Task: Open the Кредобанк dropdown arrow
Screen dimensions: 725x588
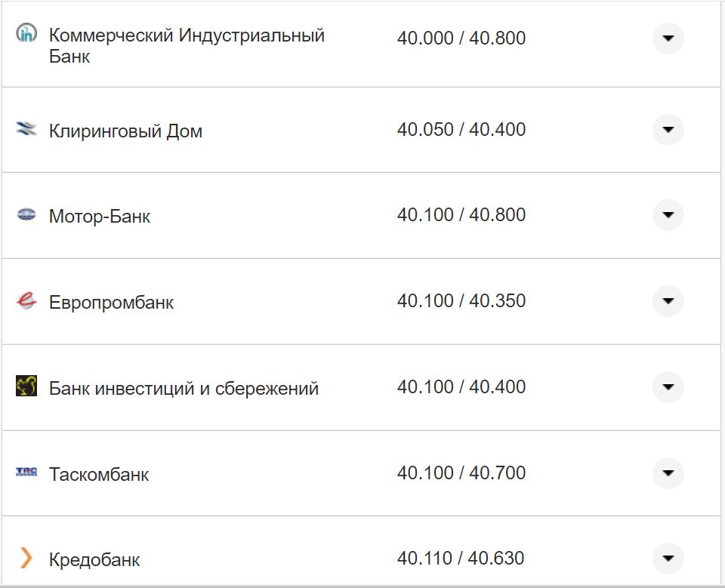Action: pos(668,559)
